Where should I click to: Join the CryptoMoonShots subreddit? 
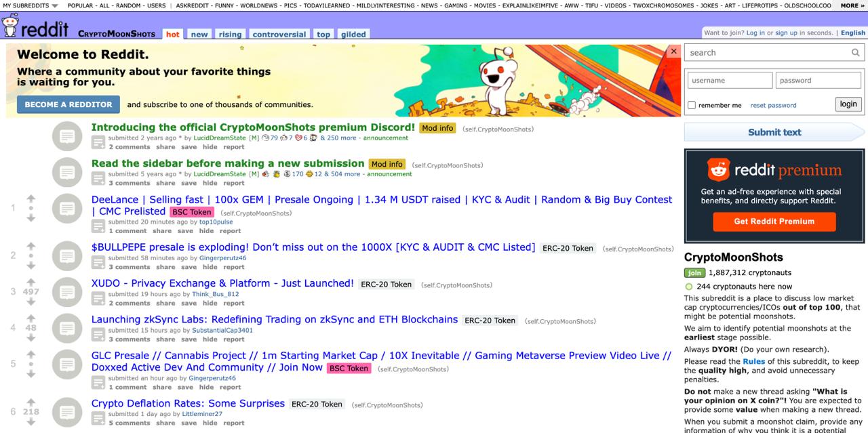coord(694,272)
